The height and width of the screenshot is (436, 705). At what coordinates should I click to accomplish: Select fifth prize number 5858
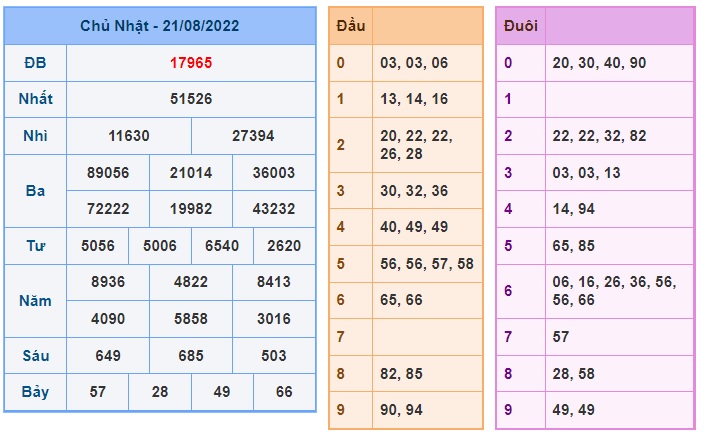click(191, 319)
